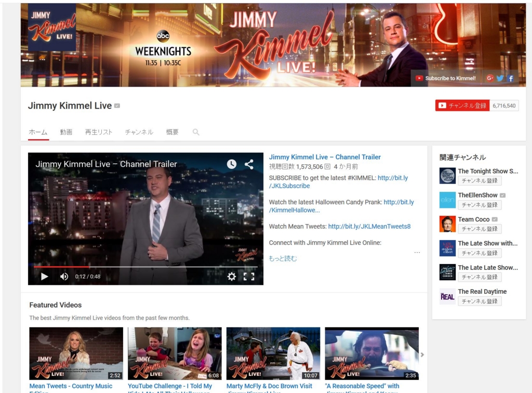Select the ホーム tab
Image resolution: width=532 pixels, height=393 pixels.
[x=38, y=132]
